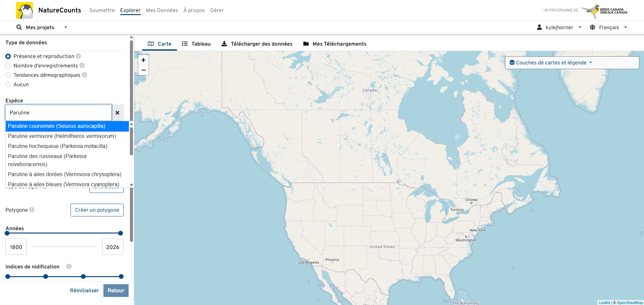644x305 pixels.
Task: Switch to the Tableau tab
Action: 196,44
